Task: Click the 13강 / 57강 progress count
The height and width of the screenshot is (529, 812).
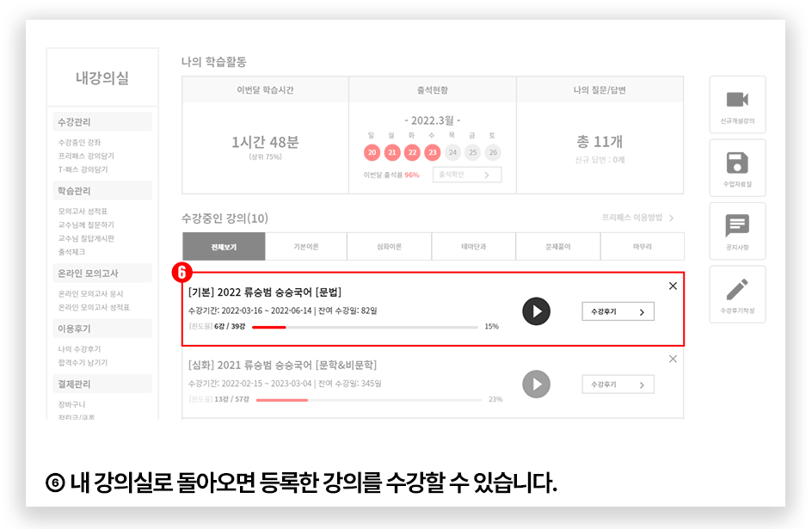Action: click(x=231, y=400)
